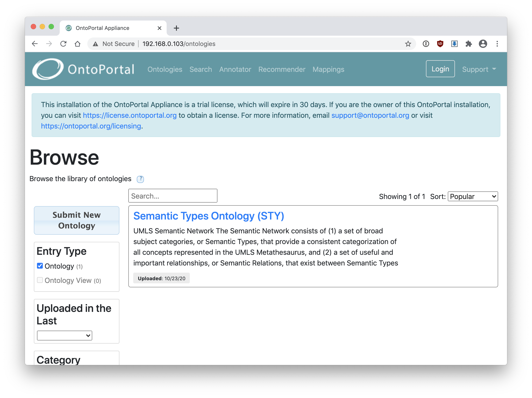Expand the Support menu

pyautogui.click(x=479, y=69)
